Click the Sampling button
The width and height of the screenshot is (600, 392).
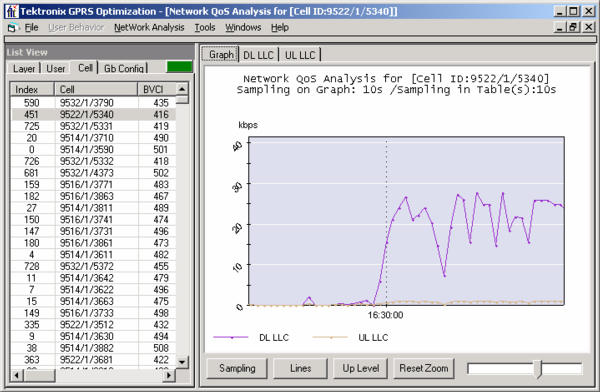237,368
